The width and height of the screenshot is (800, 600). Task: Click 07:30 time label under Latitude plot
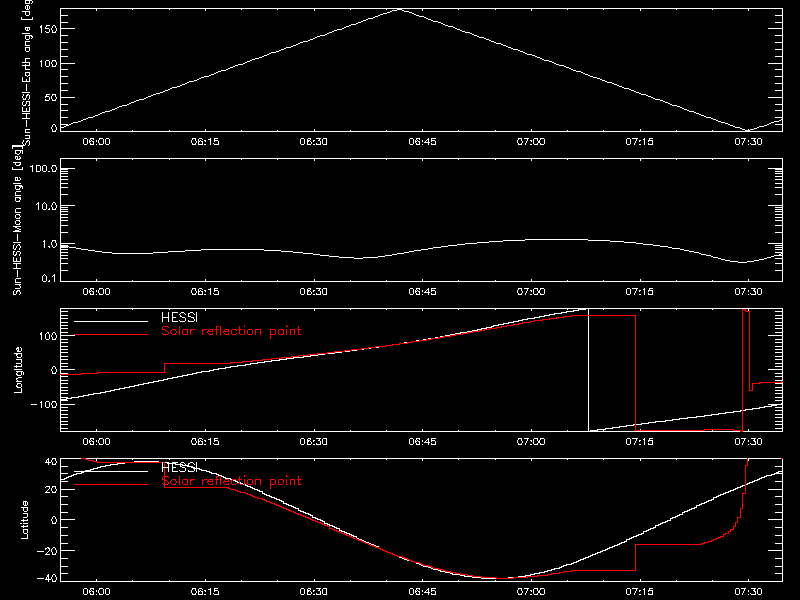(748, 592)
